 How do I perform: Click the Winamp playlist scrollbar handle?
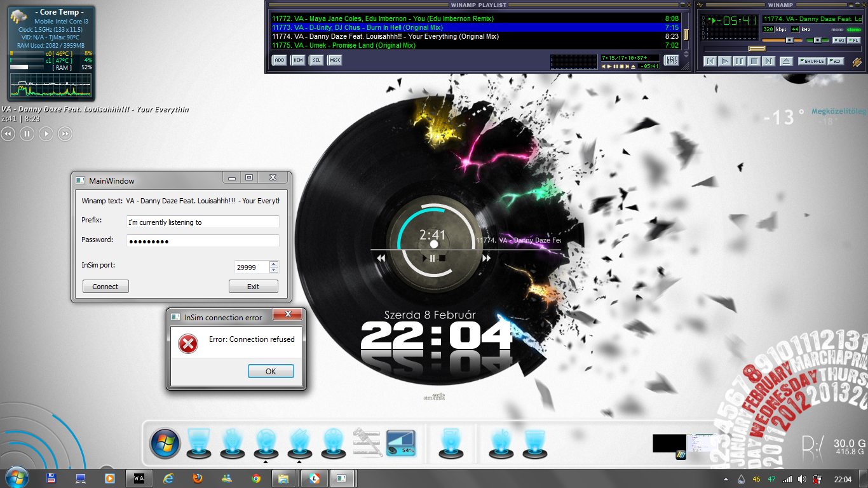(686, 34)
